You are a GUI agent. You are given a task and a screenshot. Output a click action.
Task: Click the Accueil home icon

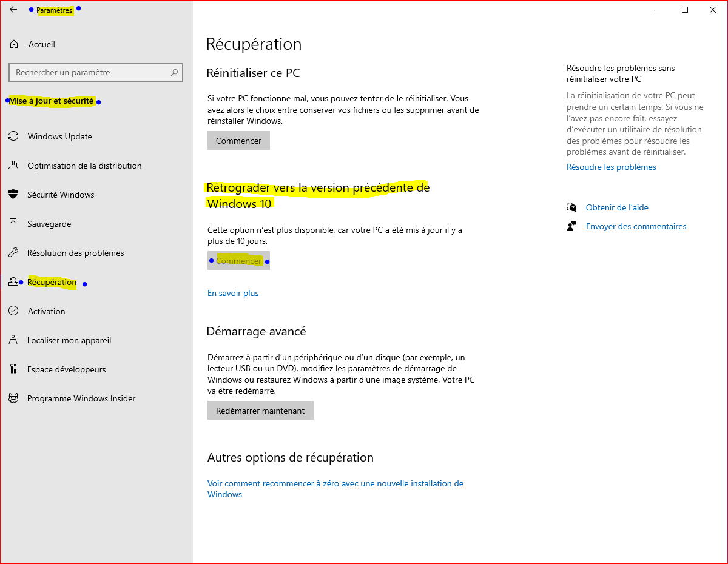tap(14, 44)
